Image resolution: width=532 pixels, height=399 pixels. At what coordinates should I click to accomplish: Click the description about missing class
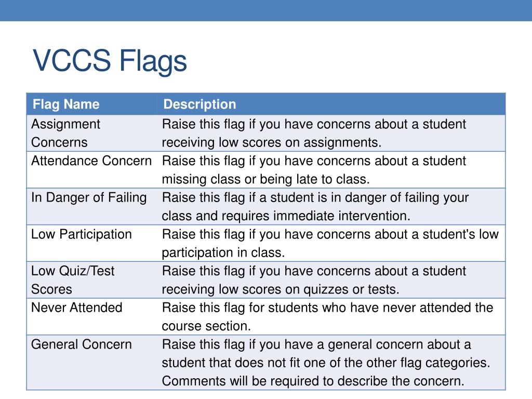314,170
